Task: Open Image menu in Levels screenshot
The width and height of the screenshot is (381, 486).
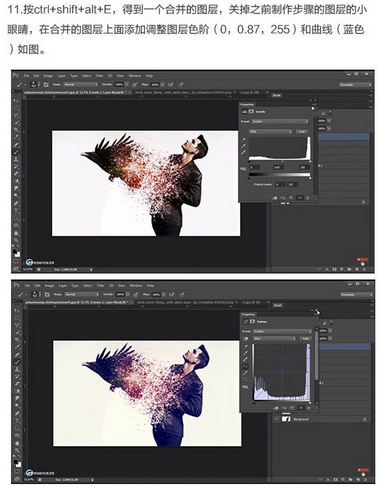Action: click(48, 76)
